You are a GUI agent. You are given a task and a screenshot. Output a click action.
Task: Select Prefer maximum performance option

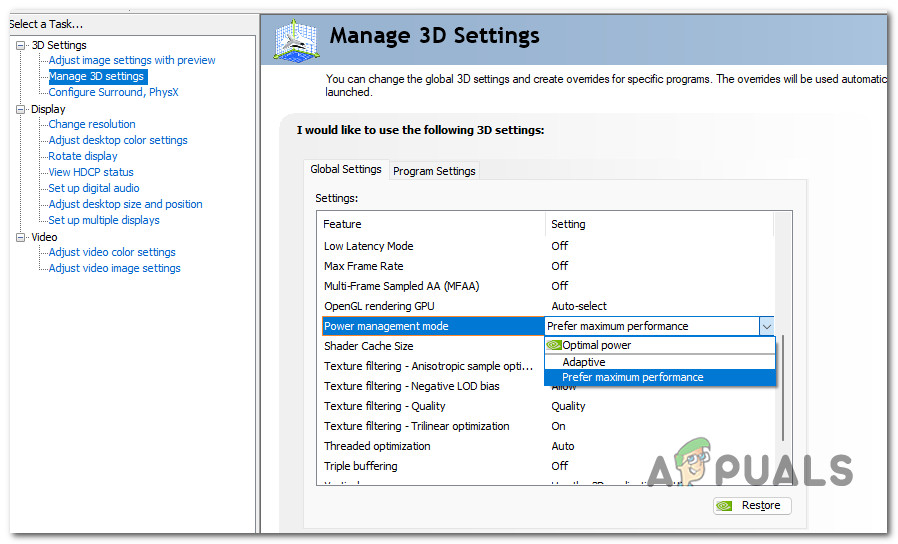tap(632, 378)
